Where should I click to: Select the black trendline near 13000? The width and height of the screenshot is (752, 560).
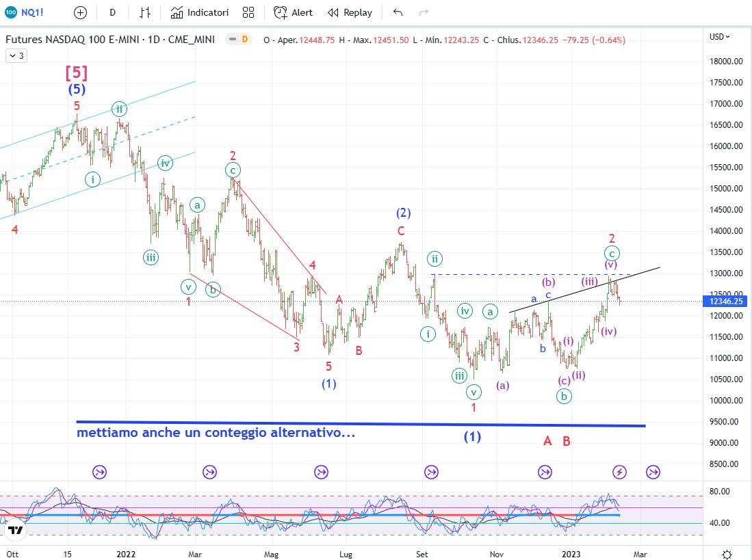click(584, 290)
